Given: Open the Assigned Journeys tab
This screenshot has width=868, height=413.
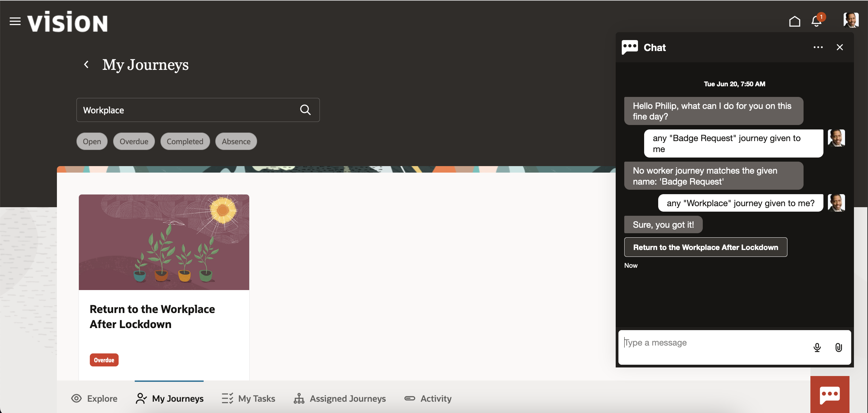Looking at the screenshot, I should click(340, 399).
